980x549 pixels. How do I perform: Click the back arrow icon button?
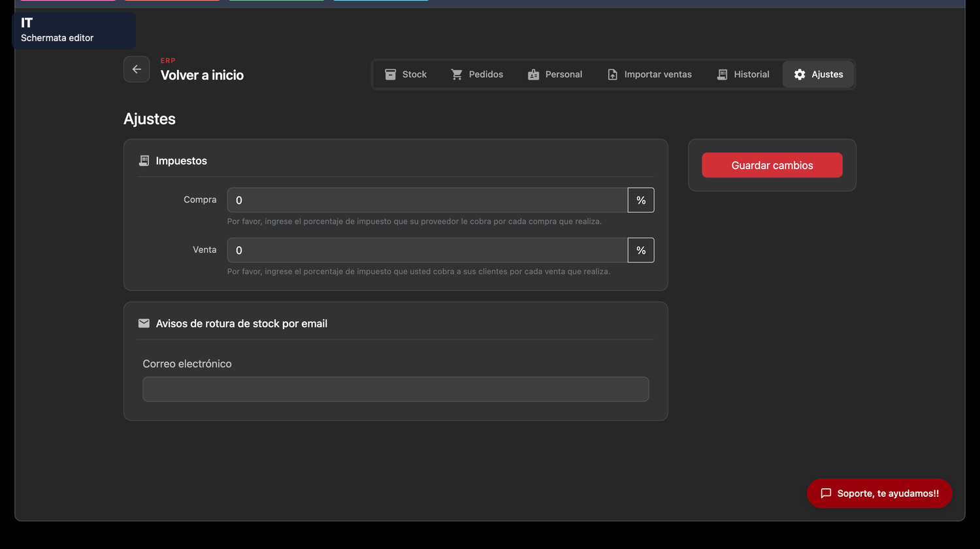click(137, 69)
